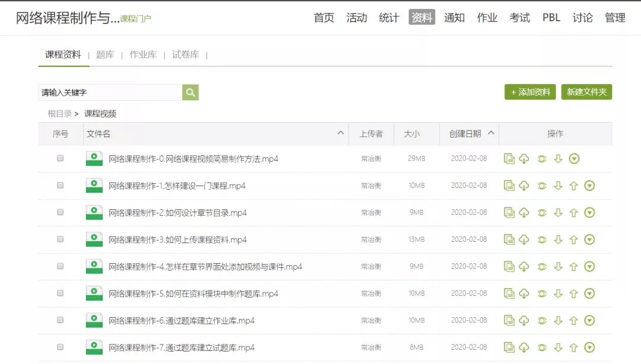Click cloud download icon for 网络课程制作-6 file
This screenshot has height=364, width=641.
pyautogui.click(x=524, y=320)
